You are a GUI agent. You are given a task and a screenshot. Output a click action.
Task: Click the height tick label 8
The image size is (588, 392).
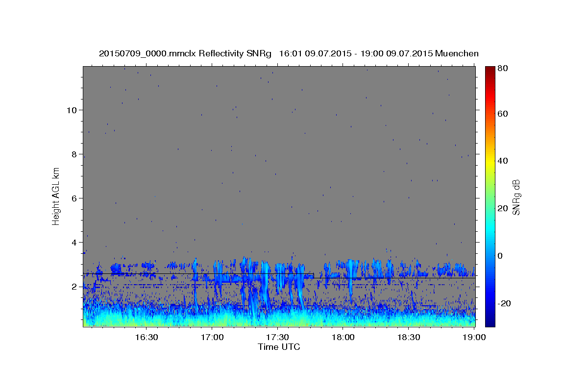tap(74, 154)
